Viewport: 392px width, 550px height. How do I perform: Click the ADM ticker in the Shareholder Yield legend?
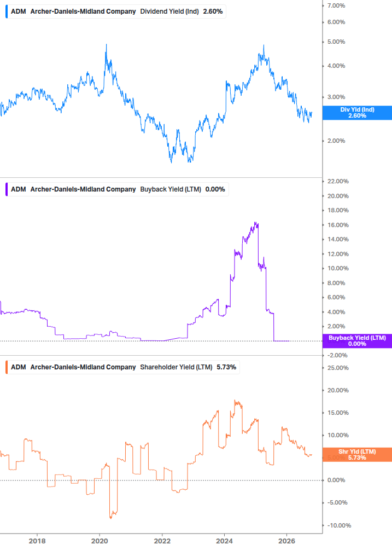[19, 367]
